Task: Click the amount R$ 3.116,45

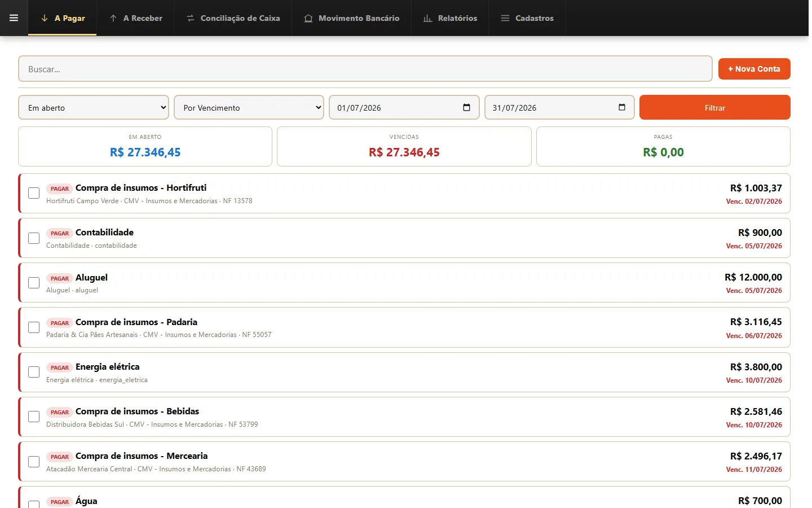Action: [x=756, y=322]
